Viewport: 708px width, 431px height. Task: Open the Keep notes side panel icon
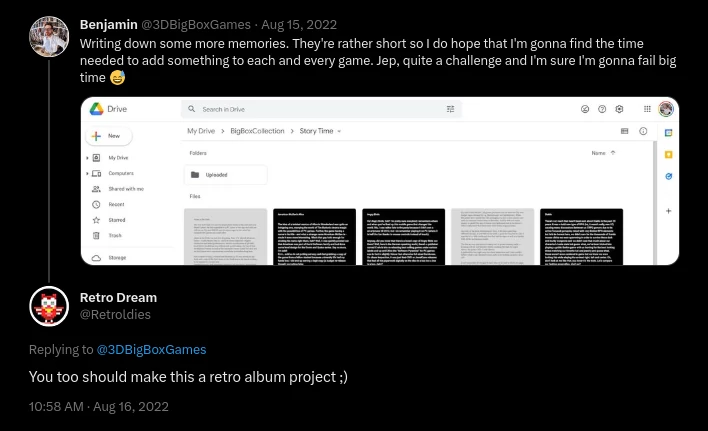point(669,155)
